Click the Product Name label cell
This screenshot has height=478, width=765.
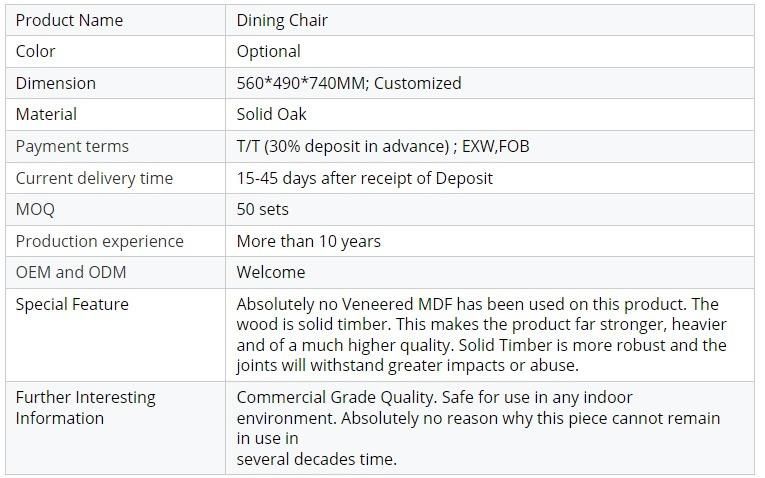(x=116, y=20)
